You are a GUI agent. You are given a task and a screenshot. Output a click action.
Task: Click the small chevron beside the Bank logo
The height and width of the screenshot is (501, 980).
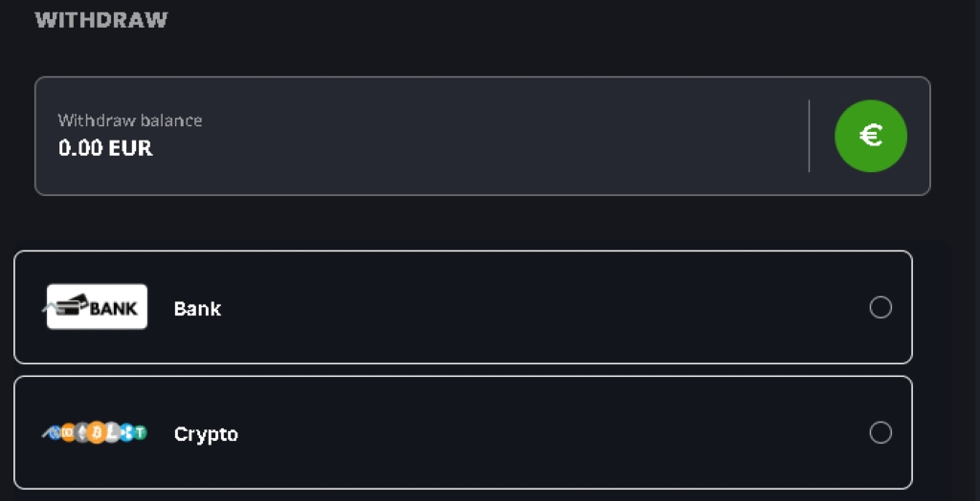pos(46,310)
